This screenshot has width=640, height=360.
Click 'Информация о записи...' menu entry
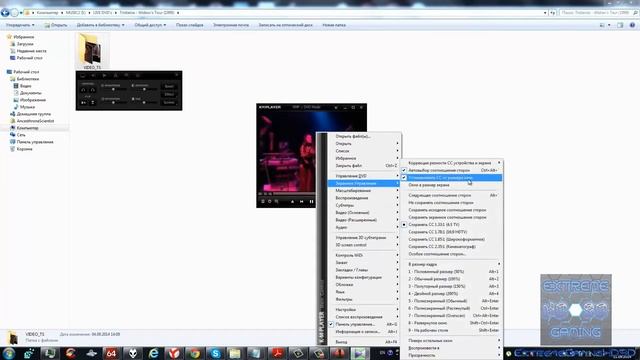364,331
